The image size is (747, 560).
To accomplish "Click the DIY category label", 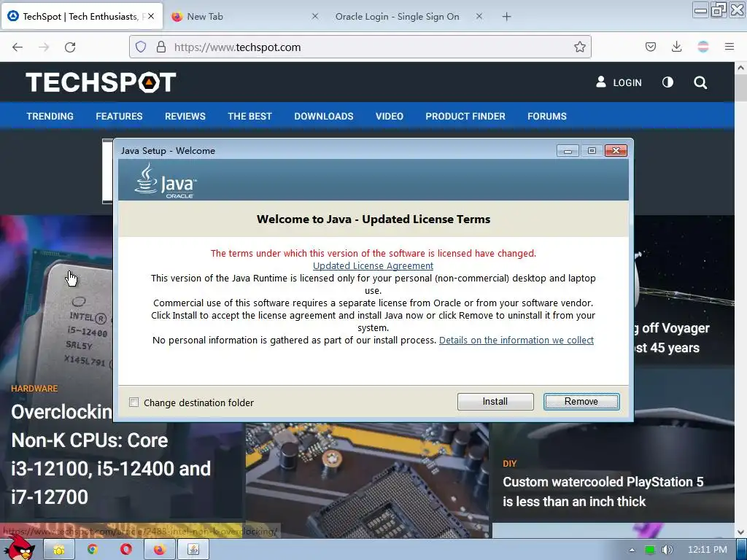I will tap(509, 463).
